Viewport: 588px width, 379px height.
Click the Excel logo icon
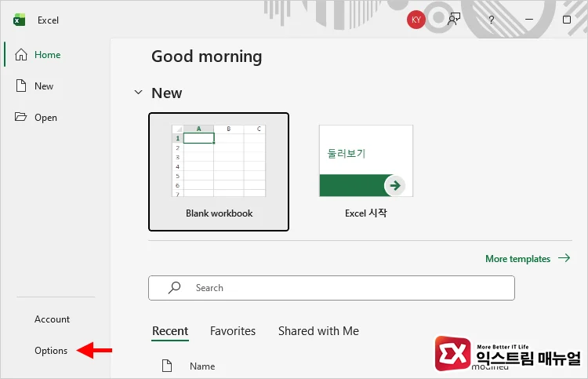pyautogui.click(x=19, y=20)
